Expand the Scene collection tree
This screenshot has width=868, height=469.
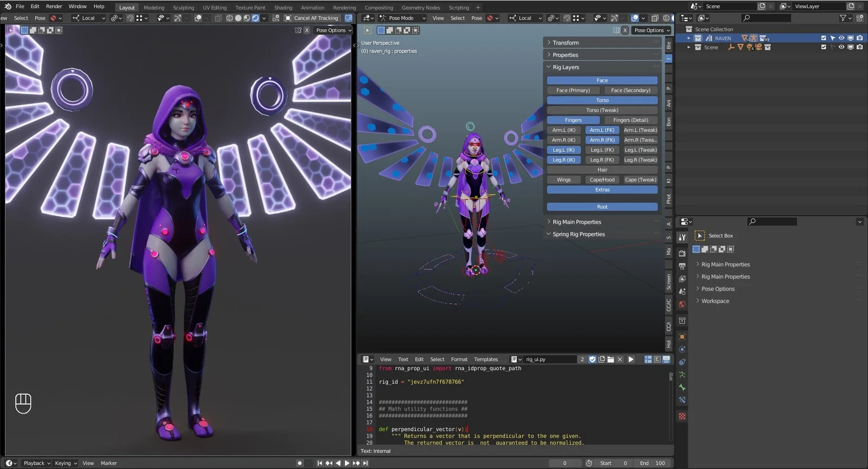pos(689,47)
